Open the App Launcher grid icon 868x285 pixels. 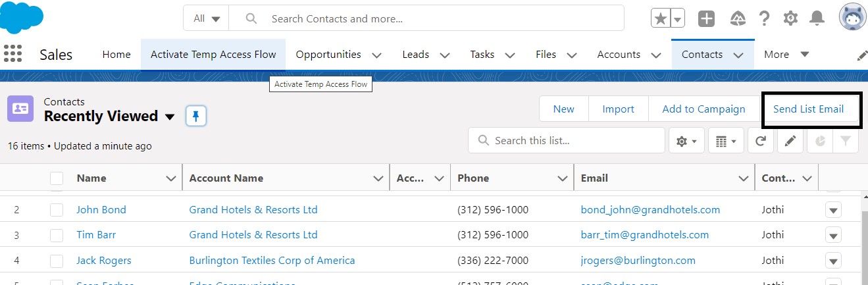13,55
